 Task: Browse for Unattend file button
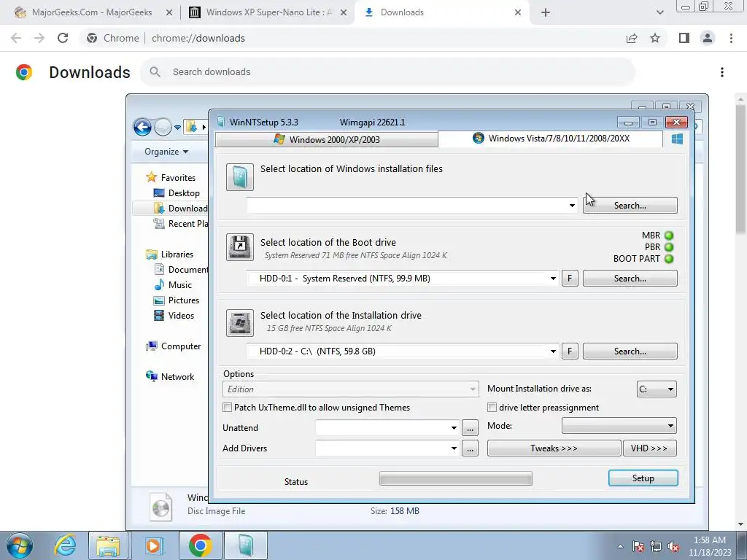pyautogui.click(x=470, y=427)
